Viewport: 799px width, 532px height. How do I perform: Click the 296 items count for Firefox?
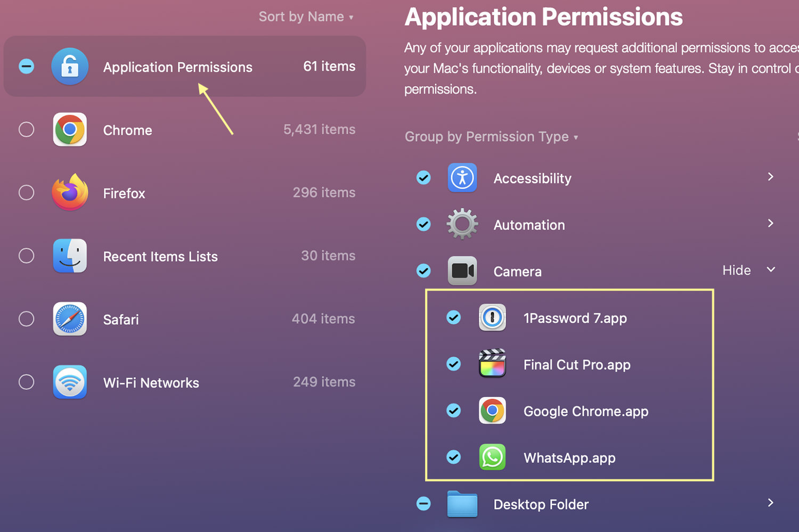tap(324, 192)
